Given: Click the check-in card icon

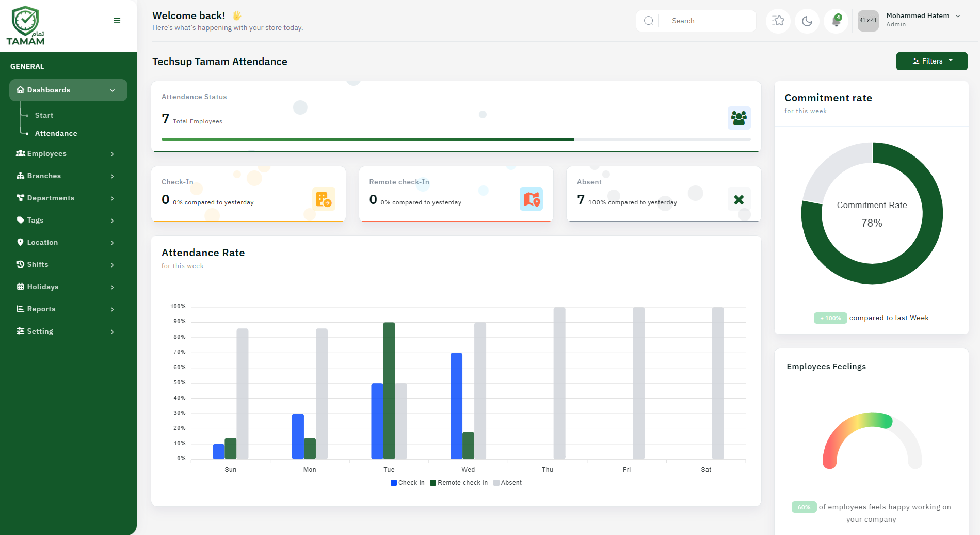Looking at the screenshot, I should (324, 200).
